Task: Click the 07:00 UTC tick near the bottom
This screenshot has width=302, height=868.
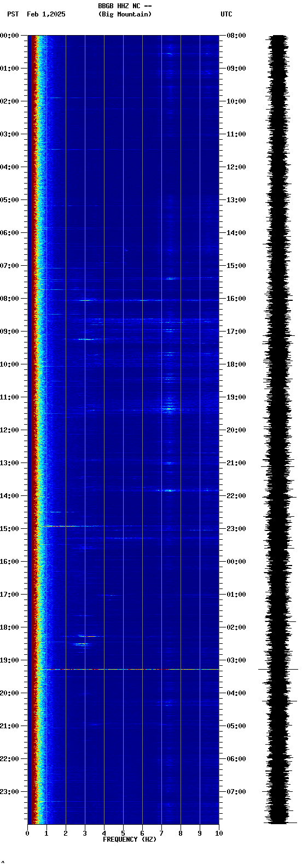Action: tap(236, 792)
